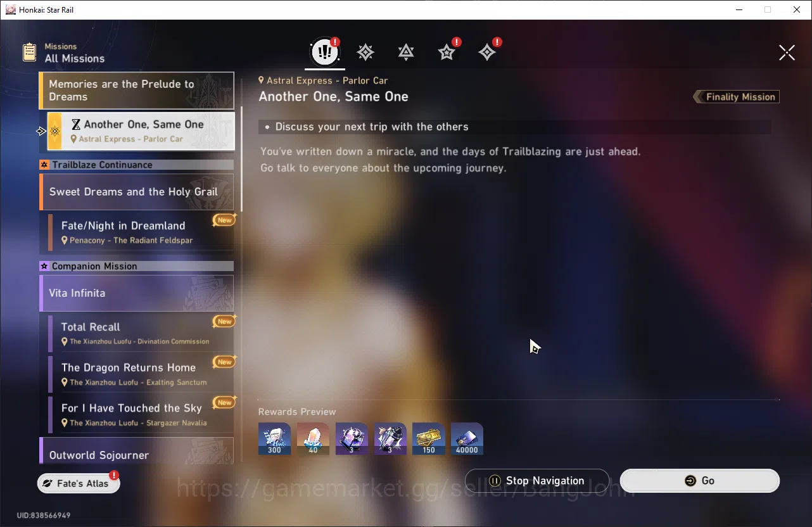Click the Companion Mission section header
Viewport: 812px width, 527px height.
tap(137, 266)
